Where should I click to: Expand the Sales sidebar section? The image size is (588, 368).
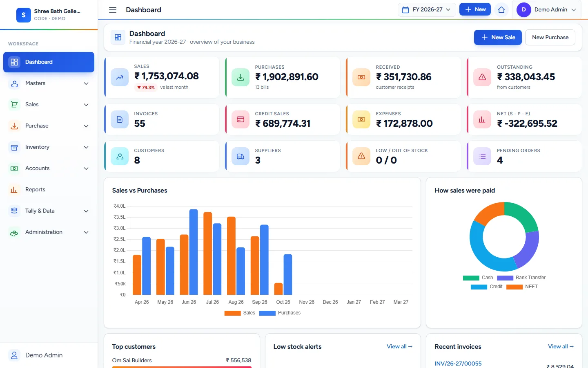point(49,105)
